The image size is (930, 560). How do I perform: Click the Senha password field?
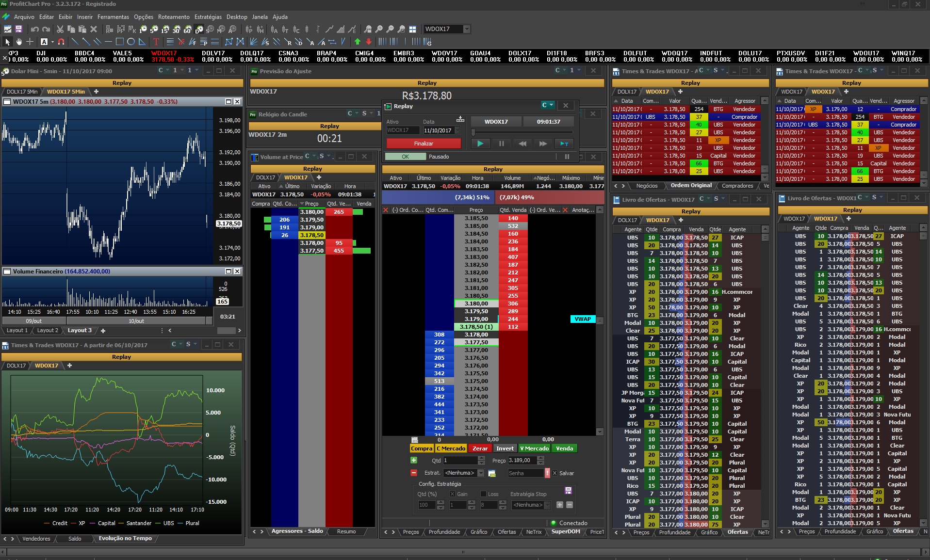coord(525,473)
